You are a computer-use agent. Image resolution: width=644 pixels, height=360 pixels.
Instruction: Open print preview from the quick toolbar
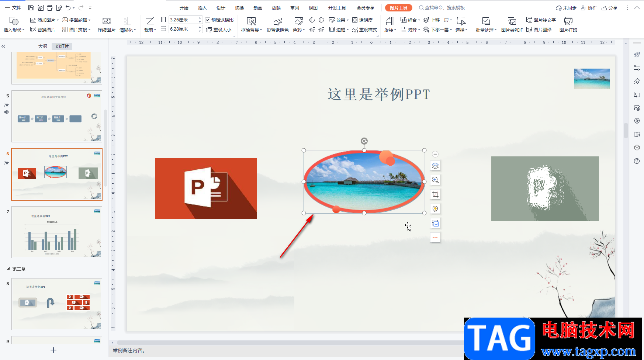(59, 8)
